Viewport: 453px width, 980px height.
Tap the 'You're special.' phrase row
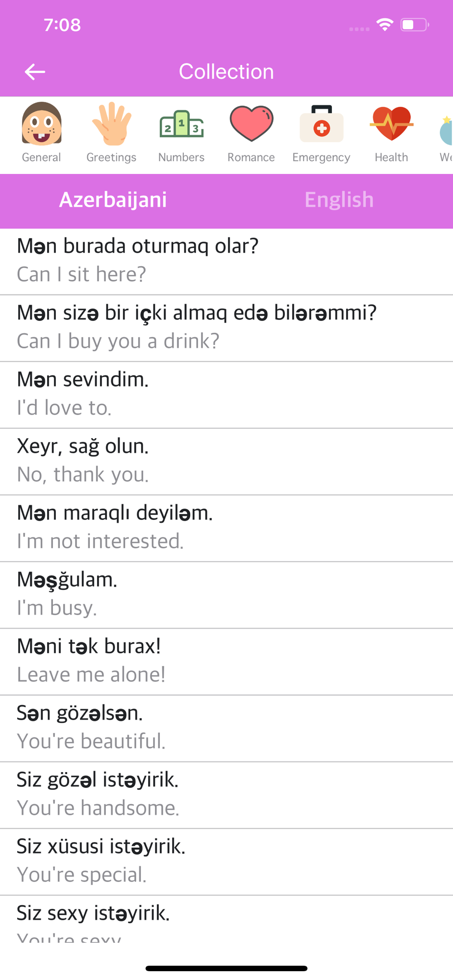(x=226, y=860)
